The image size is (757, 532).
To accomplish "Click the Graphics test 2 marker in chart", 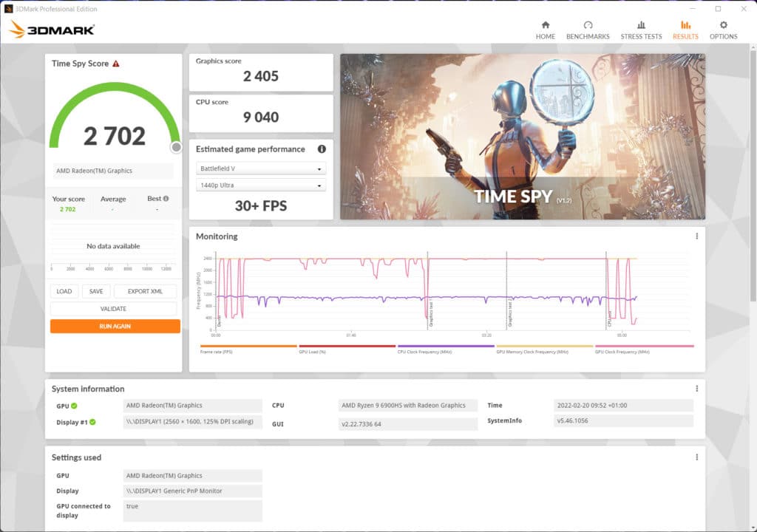I will pyautogui.click(x=510, y=312).
